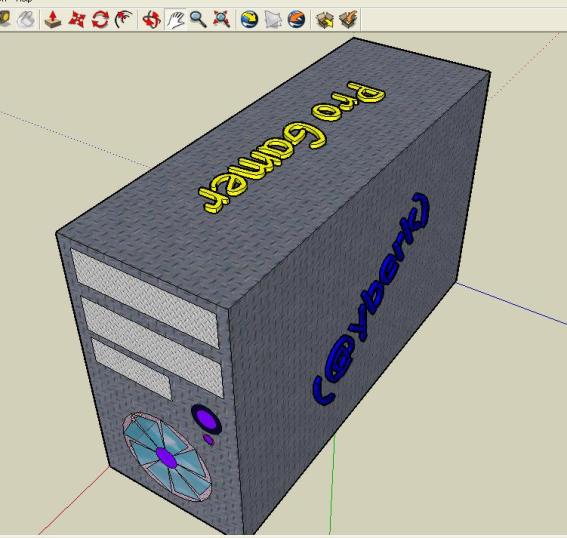Activate the Orbit tool
This screenshot has width=567, height=538.
[x=152, y=19]
